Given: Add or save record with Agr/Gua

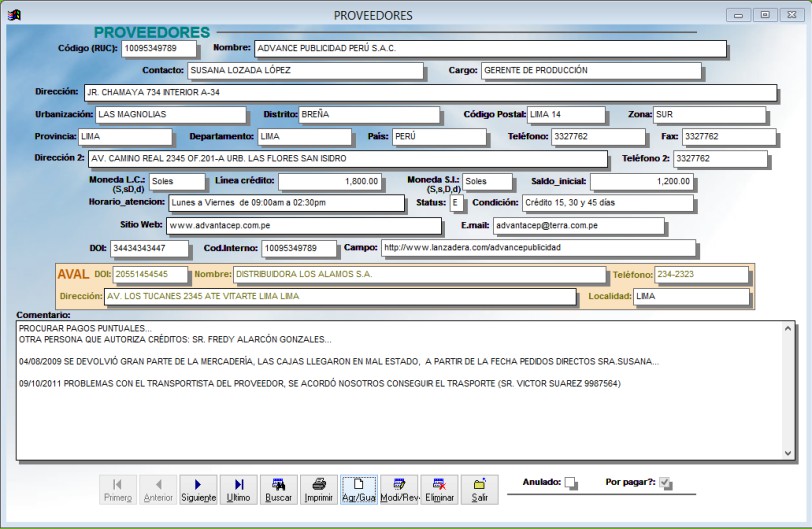Looking at the screenshot, I should [x=359, y=490].
